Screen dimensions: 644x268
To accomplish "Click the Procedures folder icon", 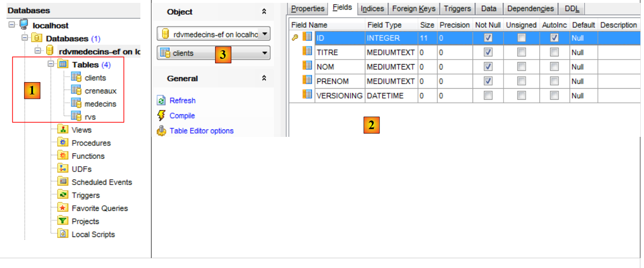I will tap(62, 143).
